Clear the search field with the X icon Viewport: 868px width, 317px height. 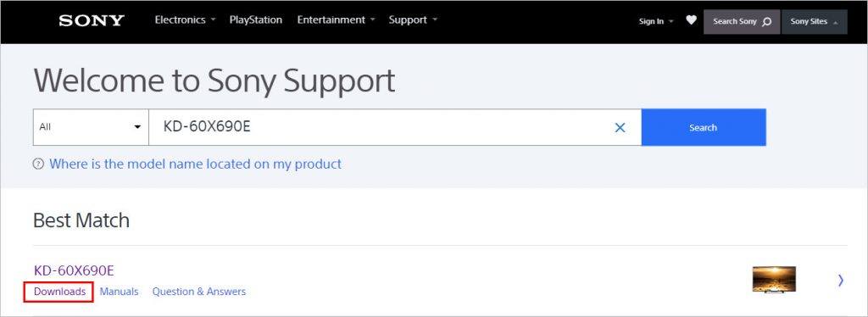tap(620, 128)
